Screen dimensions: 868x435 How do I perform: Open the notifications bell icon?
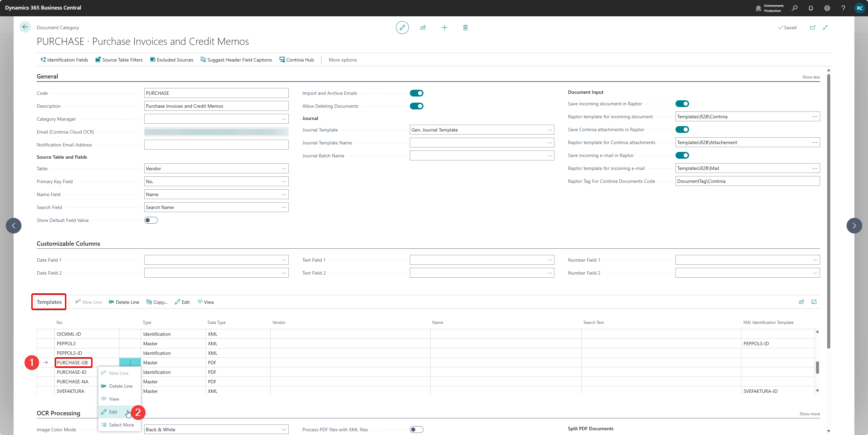click(811, 8)
